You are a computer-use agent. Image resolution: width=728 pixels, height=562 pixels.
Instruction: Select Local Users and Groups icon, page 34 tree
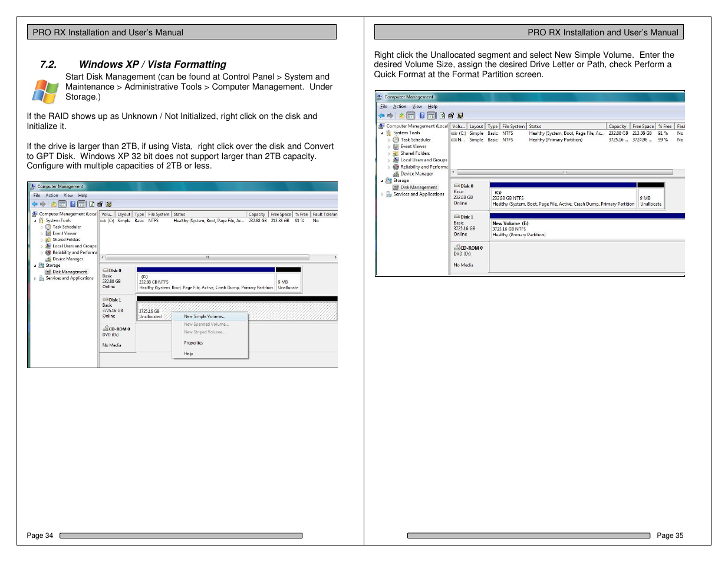click(x=48, y=246)
